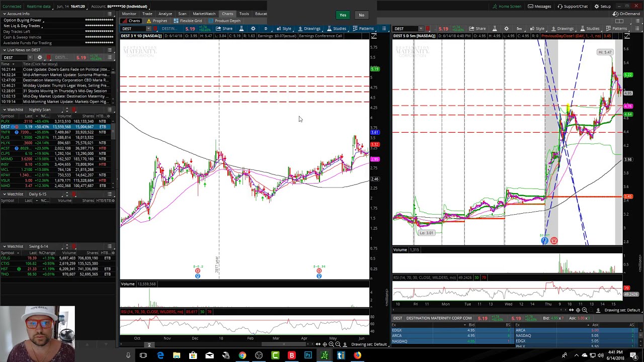The image size is (644, 362).
Task: Open the Setup menu
Action: (602, 7)
